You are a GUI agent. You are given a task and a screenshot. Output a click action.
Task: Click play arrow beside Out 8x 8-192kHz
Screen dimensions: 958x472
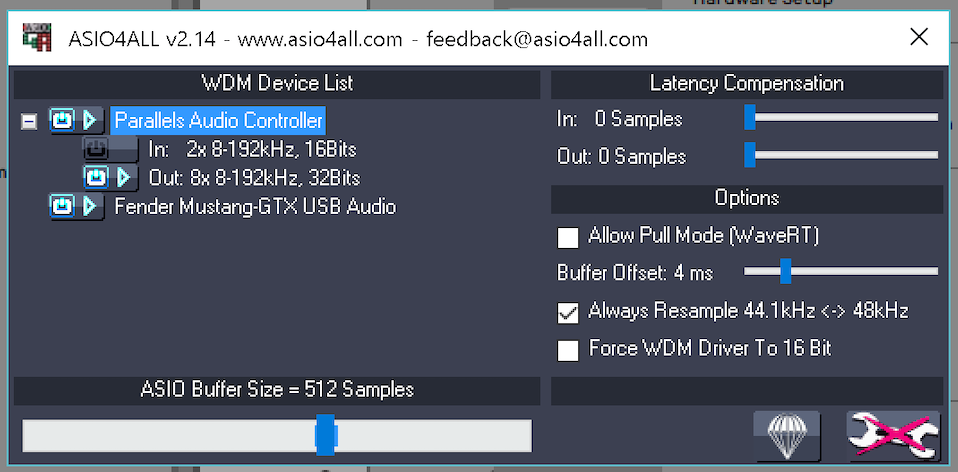coord(123,177)
